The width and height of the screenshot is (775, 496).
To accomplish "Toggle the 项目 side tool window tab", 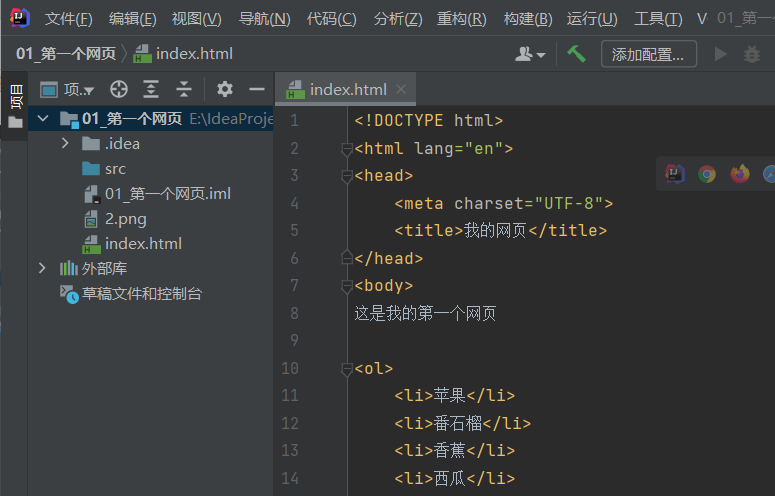I will point(16,96).
